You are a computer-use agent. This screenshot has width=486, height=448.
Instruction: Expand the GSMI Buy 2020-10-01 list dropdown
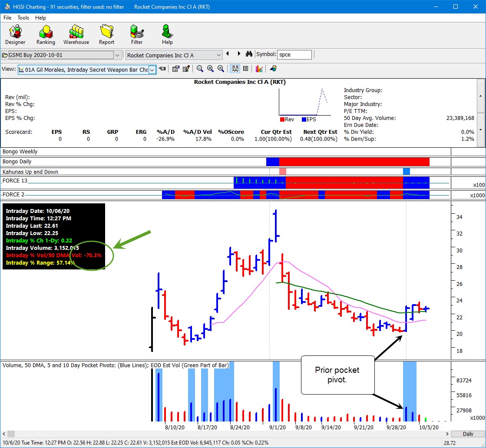117,55
